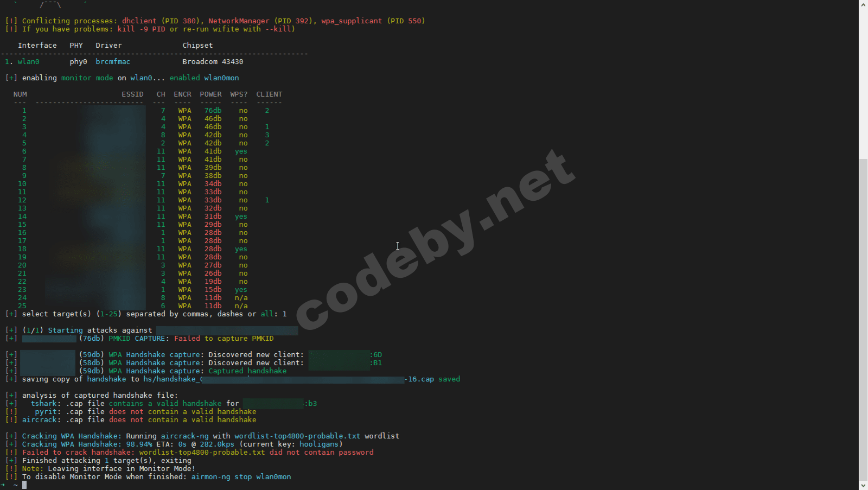The width and height of the screenshot is (868, 490).
Task: Click the "aircrack" label in the analysis
Action: (40, 420)
